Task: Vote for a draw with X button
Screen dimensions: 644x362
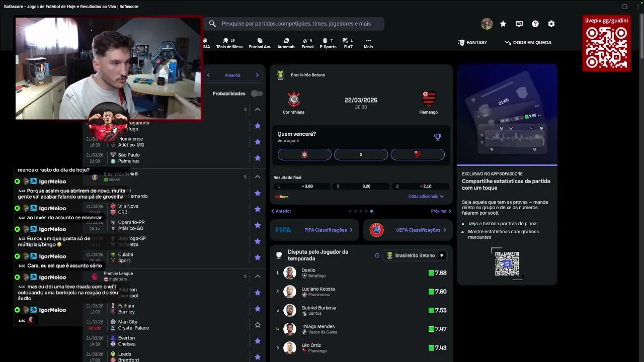Action: coord(361,154)
